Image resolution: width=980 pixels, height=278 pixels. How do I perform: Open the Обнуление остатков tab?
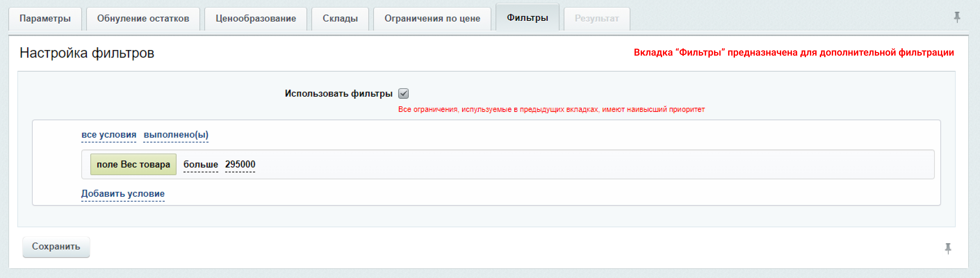[143, 19]
